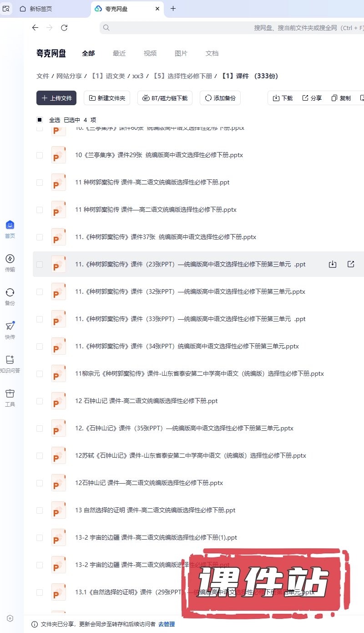Click the download icon on the highlighted 23张PPT row

(333, 264)
